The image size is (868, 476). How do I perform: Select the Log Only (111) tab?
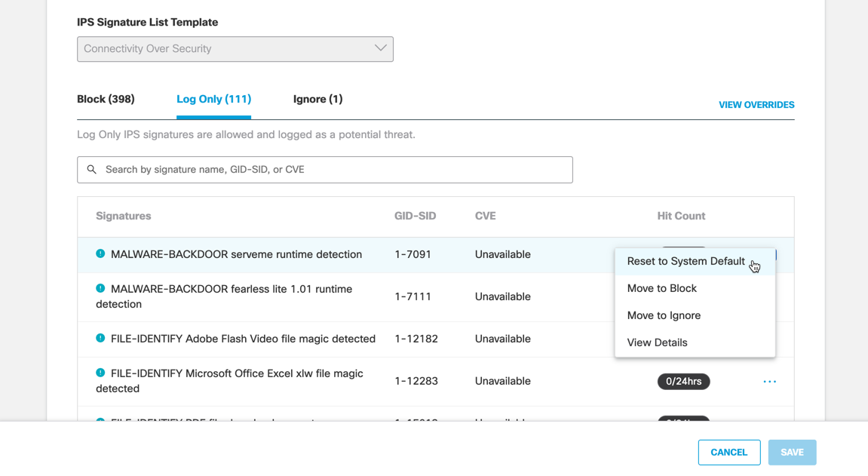(213, 99)
